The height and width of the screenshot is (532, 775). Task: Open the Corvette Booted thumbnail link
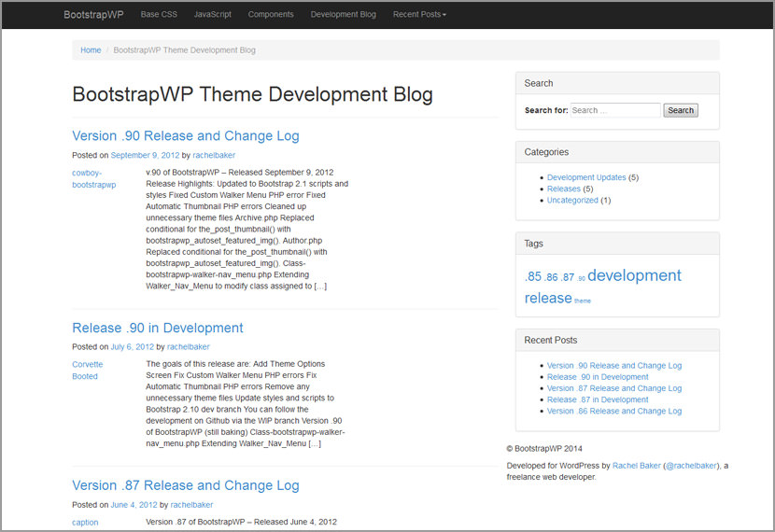point(88,370)
